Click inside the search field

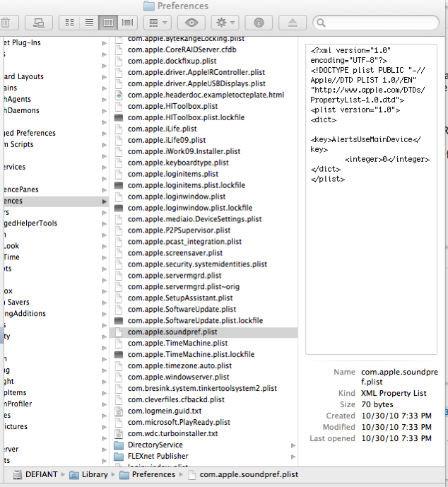pos(376,23)
